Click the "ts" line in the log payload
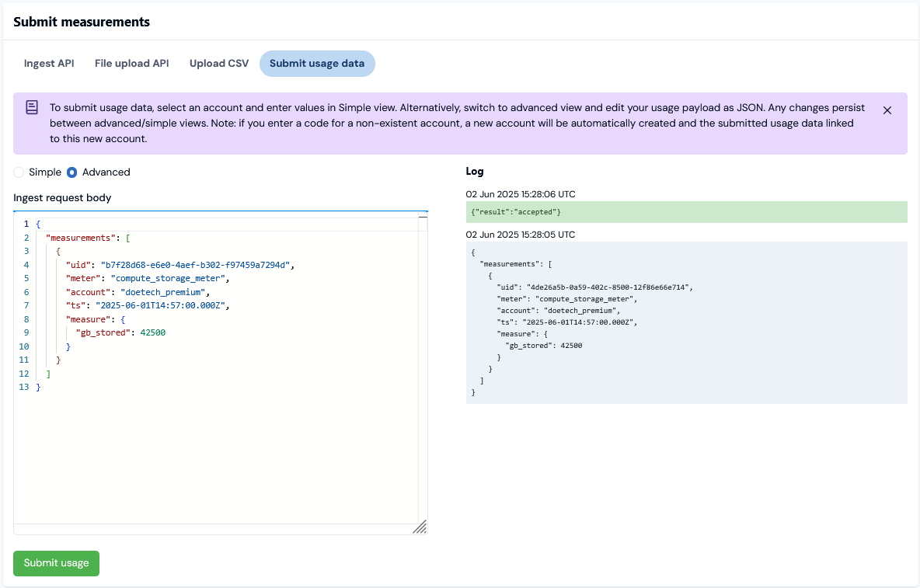Screen dimensions: 920x588 (566, 322)
